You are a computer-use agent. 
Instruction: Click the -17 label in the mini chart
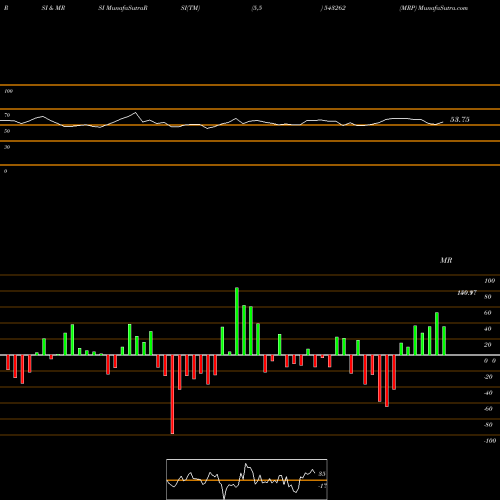pos(322,486)
